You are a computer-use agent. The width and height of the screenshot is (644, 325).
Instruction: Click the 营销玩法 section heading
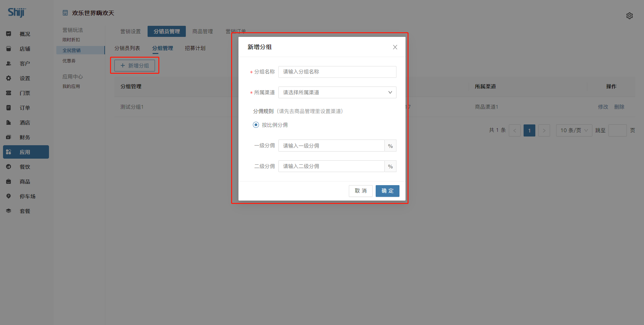tap(72, 30)
